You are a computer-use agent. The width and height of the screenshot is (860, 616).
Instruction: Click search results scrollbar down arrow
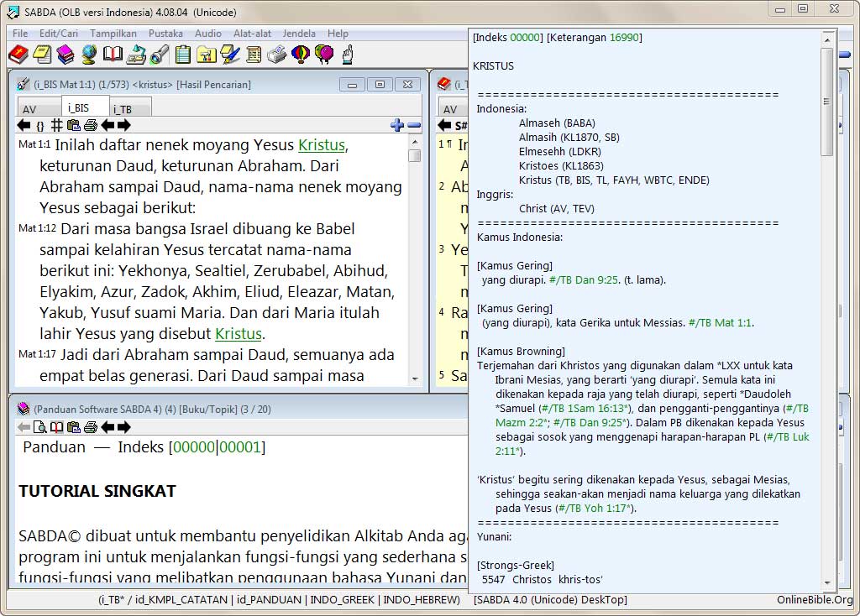point(415,378)
